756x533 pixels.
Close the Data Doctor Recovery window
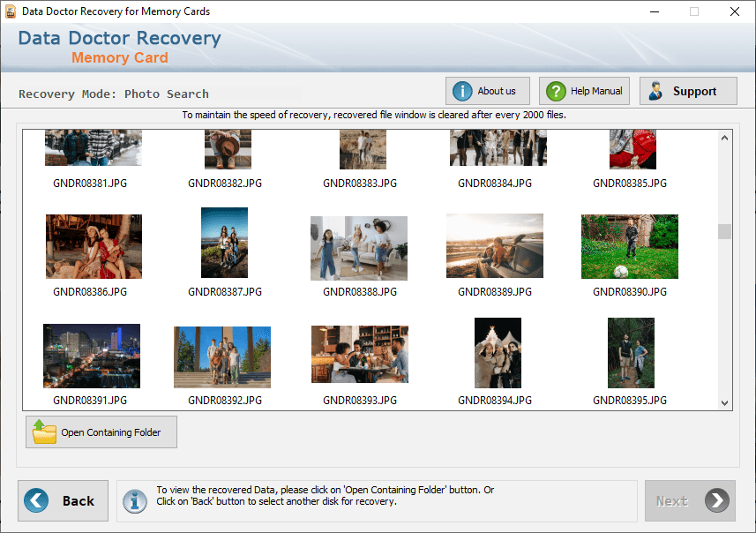[x=734, y=11]
